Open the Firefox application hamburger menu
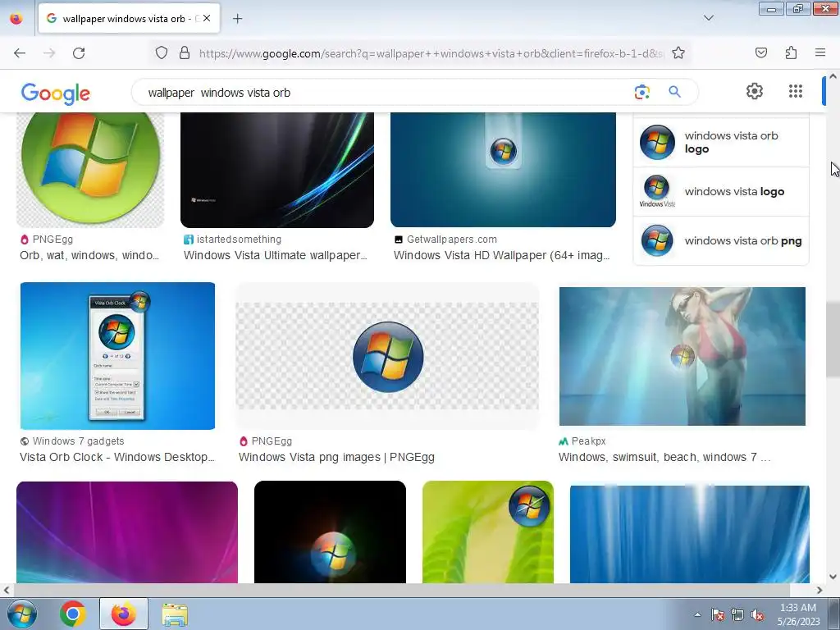This screenshot has height=630, width=840. [x=820, y=52]
